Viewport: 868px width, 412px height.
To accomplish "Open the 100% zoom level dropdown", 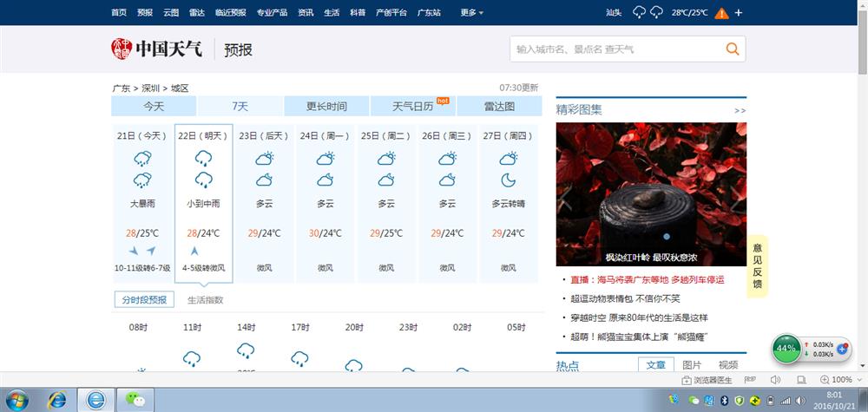I will coord(841,380).
